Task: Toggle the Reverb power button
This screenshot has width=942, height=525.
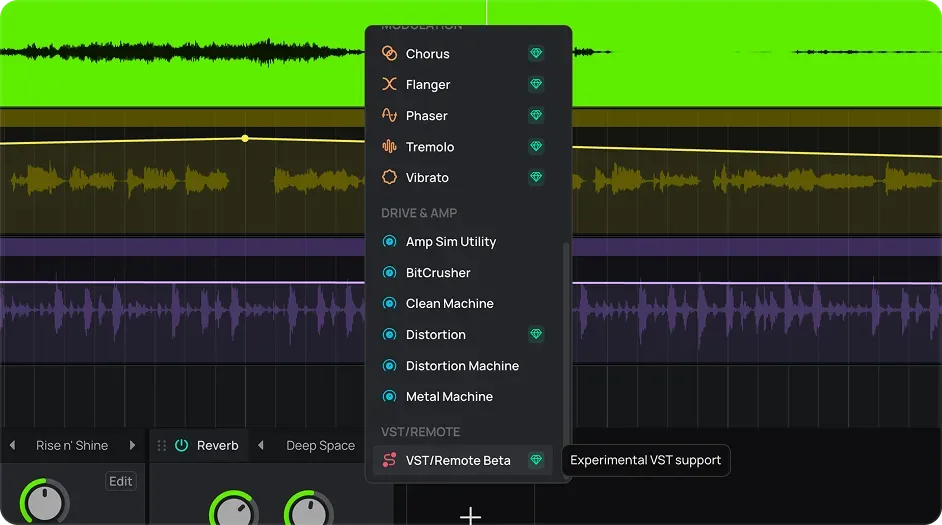Action: coord(181,445)
